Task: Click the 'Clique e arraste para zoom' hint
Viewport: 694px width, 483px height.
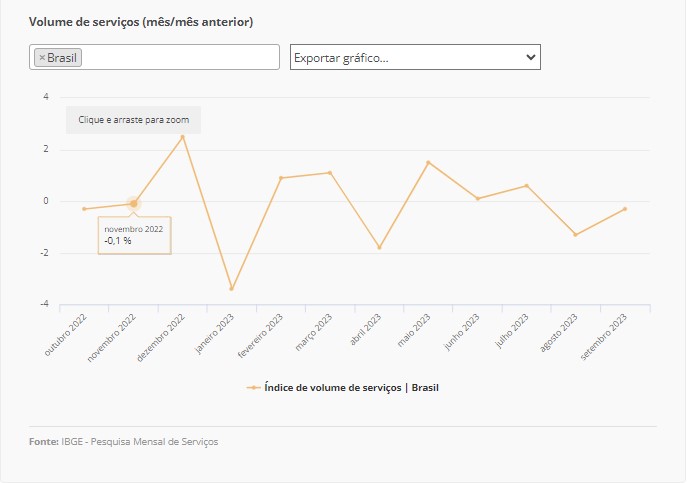Action: 133,120
